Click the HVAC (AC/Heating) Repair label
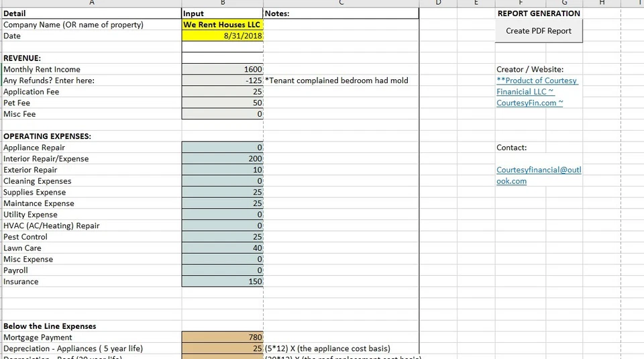Viewport: 644px width, 359px height. point(52,225)
